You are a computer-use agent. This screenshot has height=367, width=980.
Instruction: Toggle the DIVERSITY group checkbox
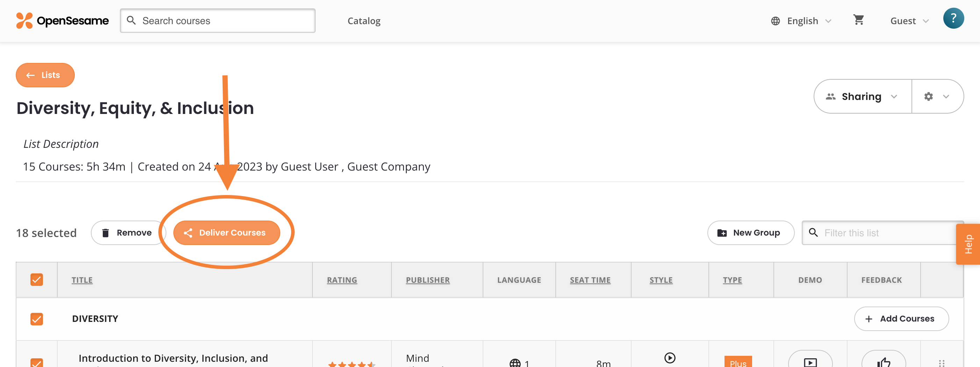[36, 319]
